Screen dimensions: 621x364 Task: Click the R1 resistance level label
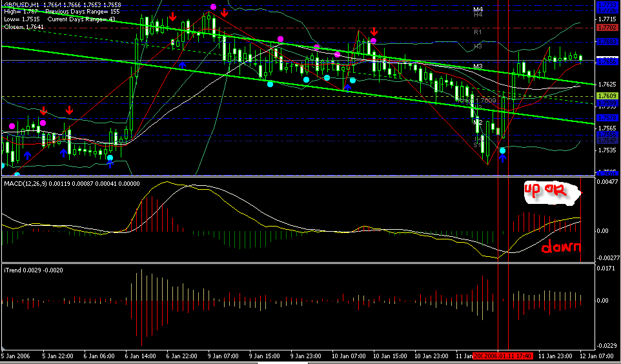(x=478, y=32)
